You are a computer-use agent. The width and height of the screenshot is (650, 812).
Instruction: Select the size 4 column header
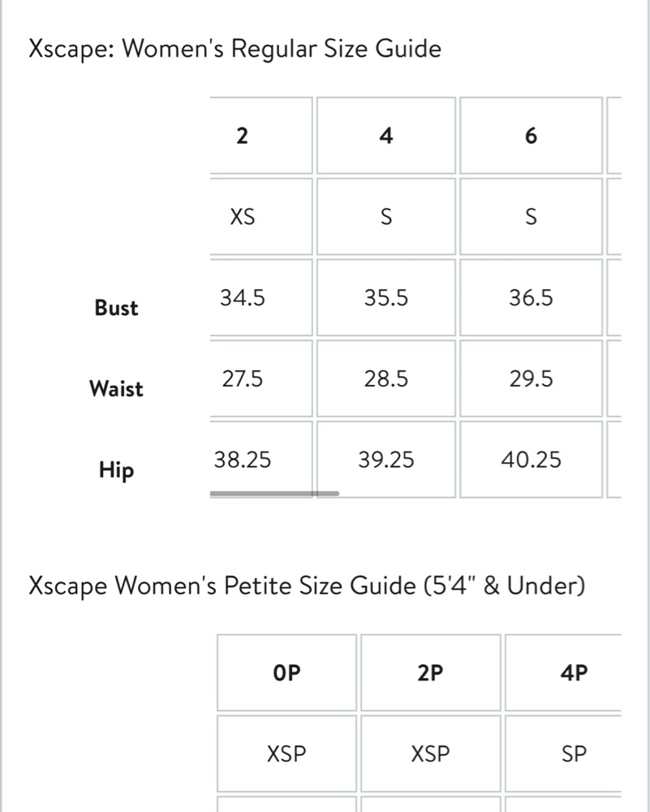point(386,136)
